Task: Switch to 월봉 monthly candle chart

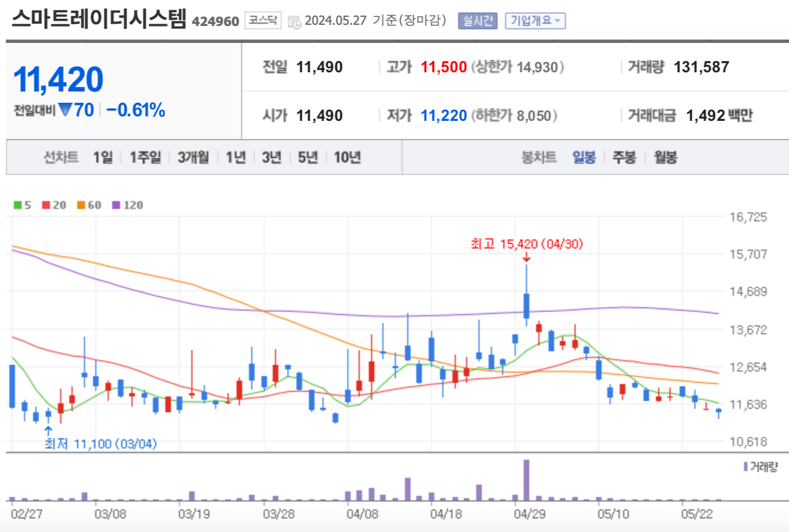Action: pyautogui.click(x=665, y=157)
